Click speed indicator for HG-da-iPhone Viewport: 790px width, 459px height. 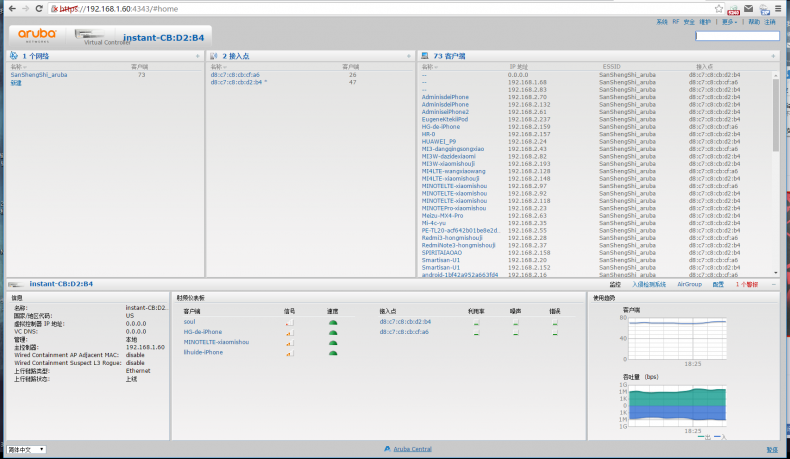(x=332, y=332)
